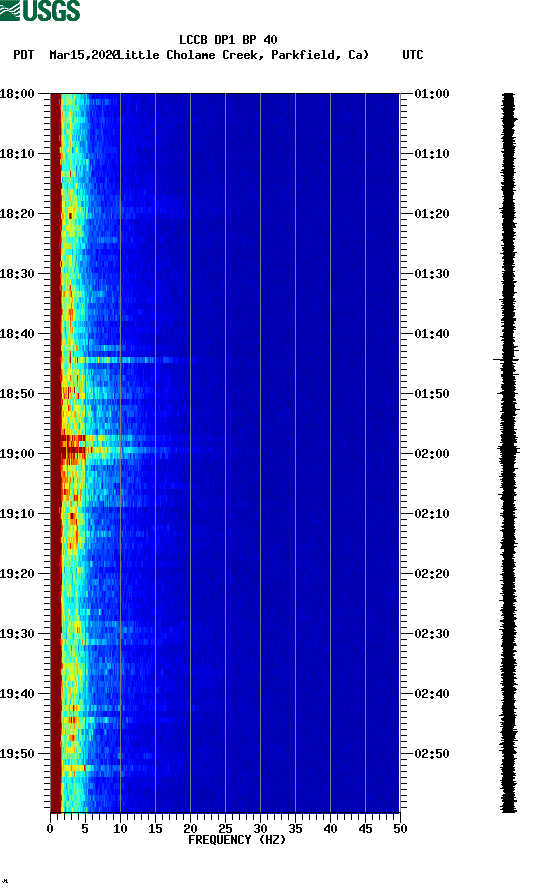Click the 18:00 PDT time label
The image size is (552, 892).
click(17, 94)
